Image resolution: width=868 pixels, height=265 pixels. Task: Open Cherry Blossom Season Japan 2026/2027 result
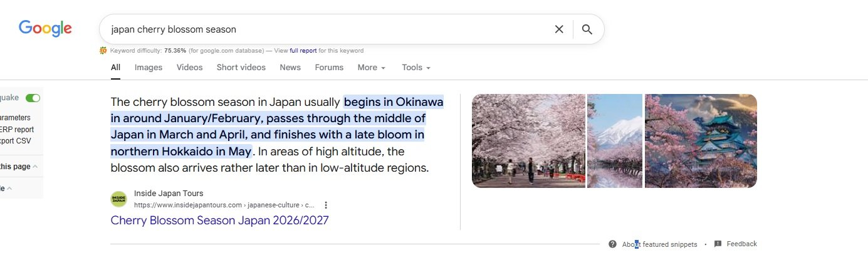[219, 221]
